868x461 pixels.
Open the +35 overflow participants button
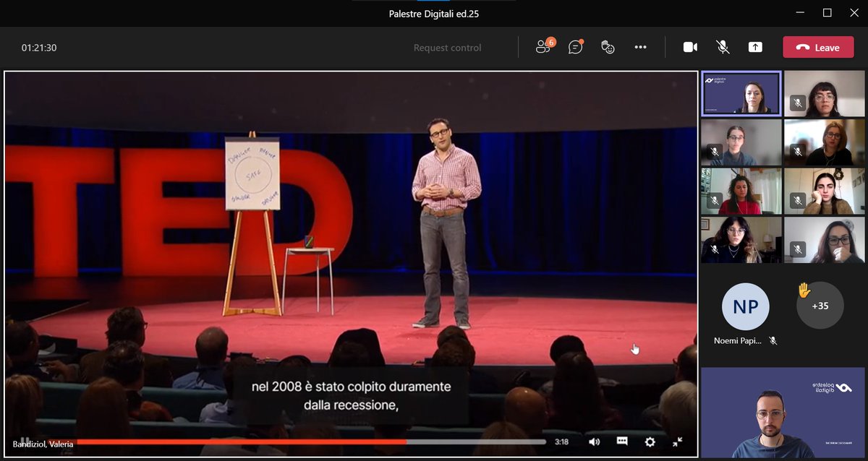coord(820,306)
